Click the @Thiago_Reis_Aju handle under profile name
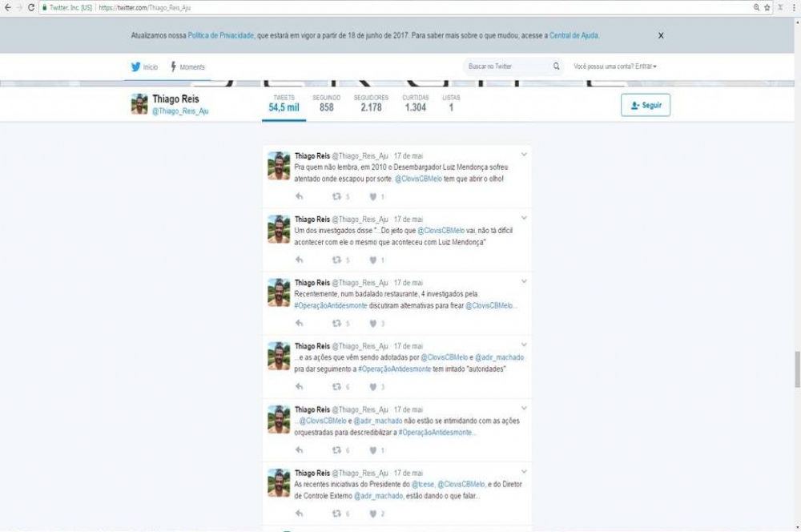 point(180,111)
